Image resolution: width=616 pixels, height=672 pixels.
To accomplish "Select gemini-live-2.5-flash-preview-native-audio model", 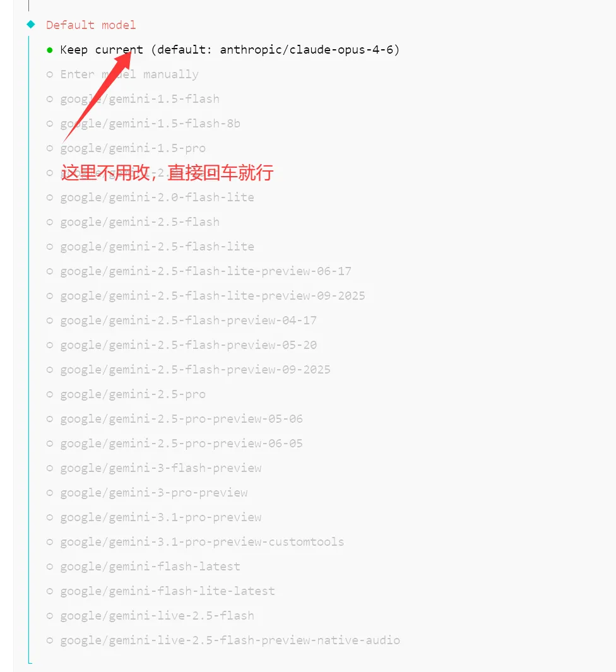I will 223,640.
